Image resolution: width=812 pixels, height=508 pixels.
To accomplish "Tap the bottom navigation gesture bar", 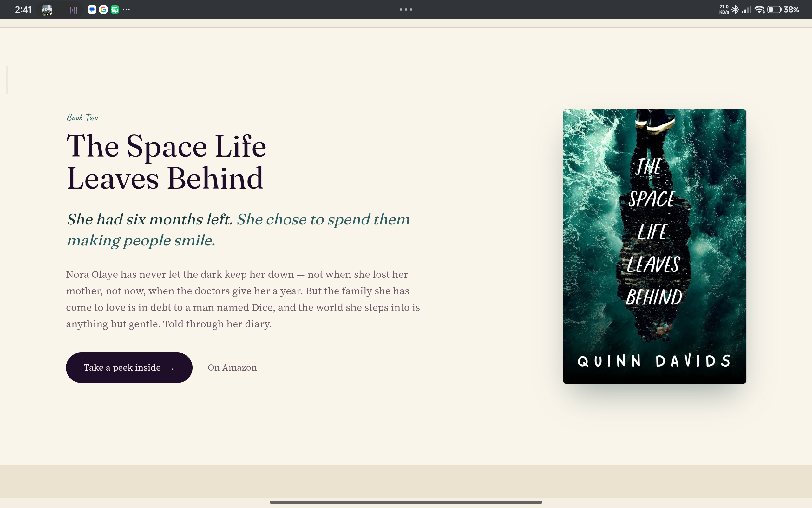I will point(406,502).
